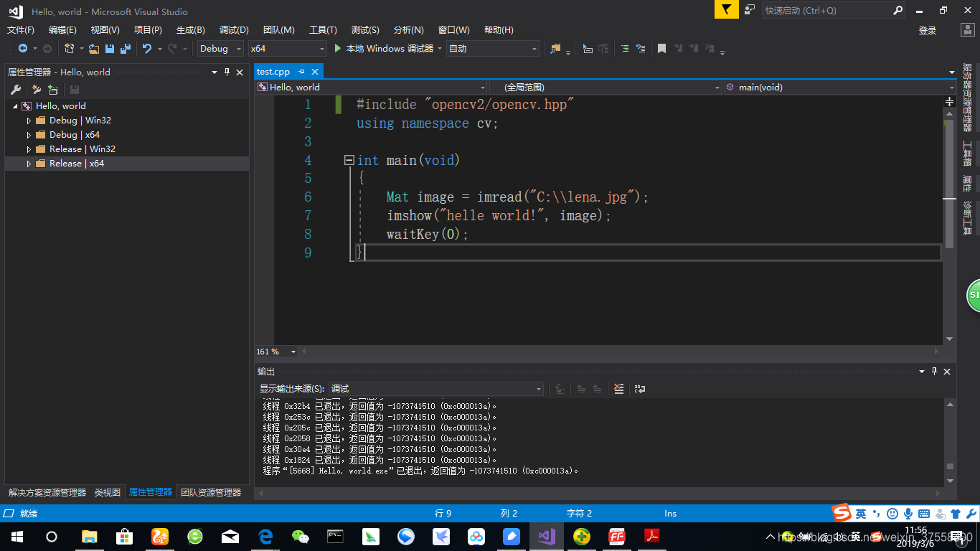Toggle Word Wrap icon in Output panel
Image resolution: width=980 pixels, height=551 pixels.
pos(639,389)
